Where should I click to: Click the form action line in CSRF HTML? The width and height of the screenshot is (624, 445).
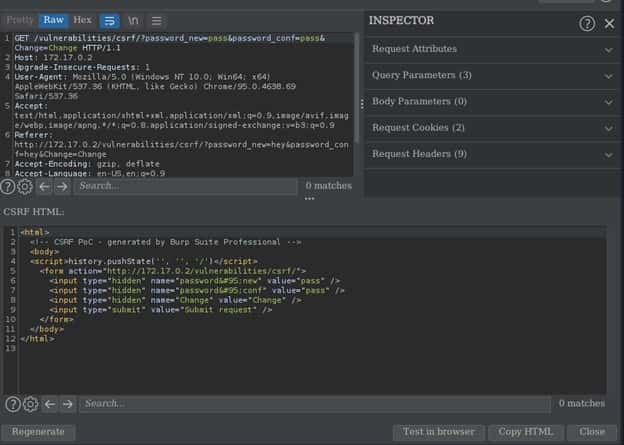[x=173, y=271]
